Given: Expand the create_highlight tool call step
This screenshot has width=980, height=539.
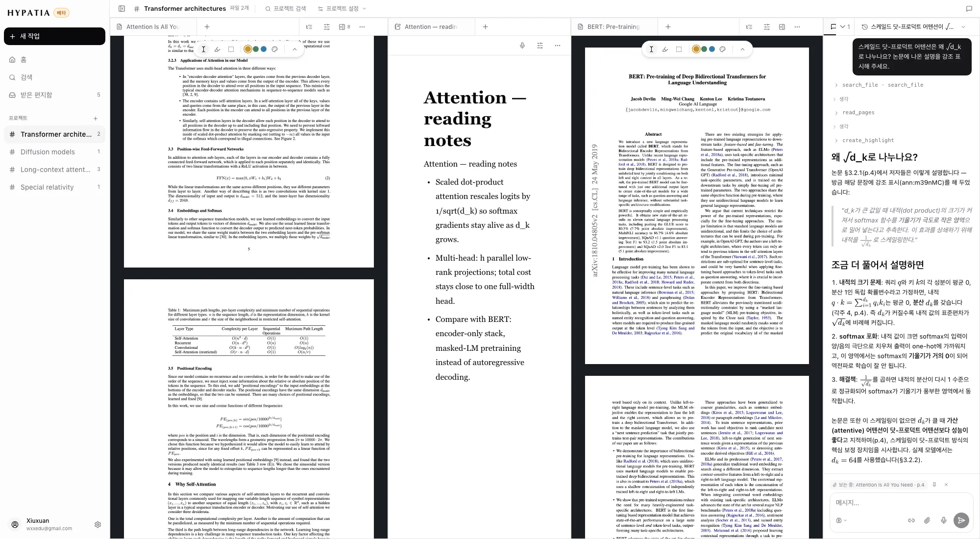Looking at the screenshot, I should 864,140.
